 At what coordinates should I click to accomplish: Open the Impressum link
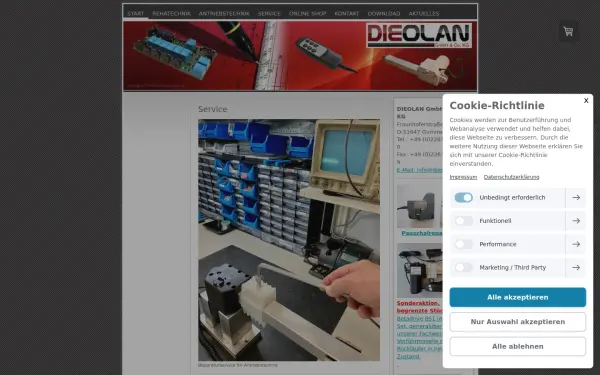click(463, 177)
